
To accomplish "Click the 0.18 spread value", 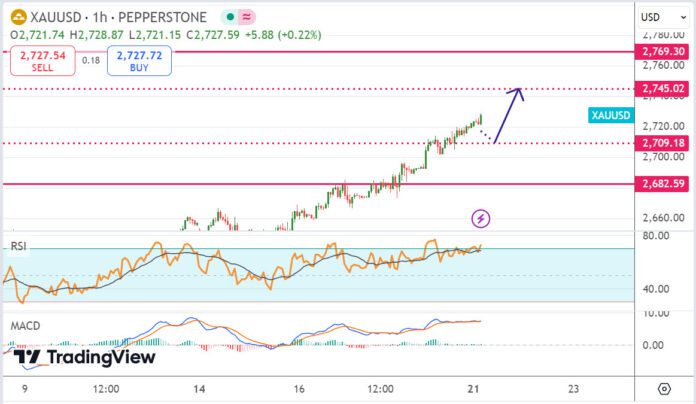I will pyautogui.click(x=90, y=61).
